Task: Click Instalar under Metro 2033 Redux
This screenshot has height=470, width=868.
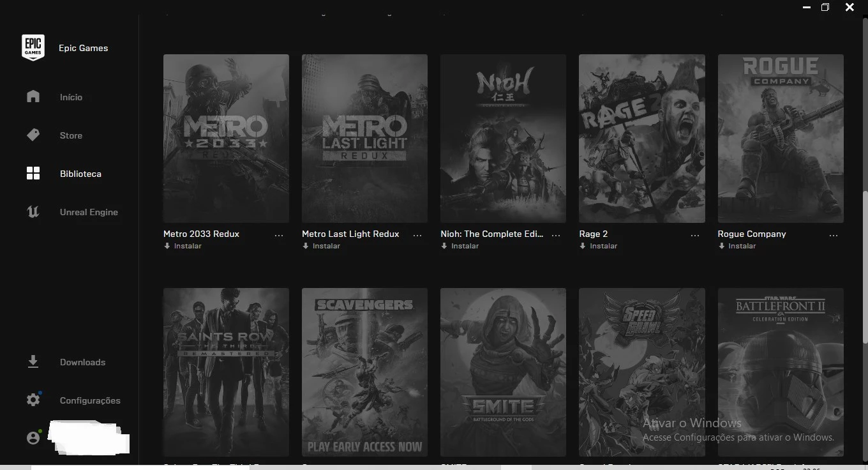Action: coord(183,246)
